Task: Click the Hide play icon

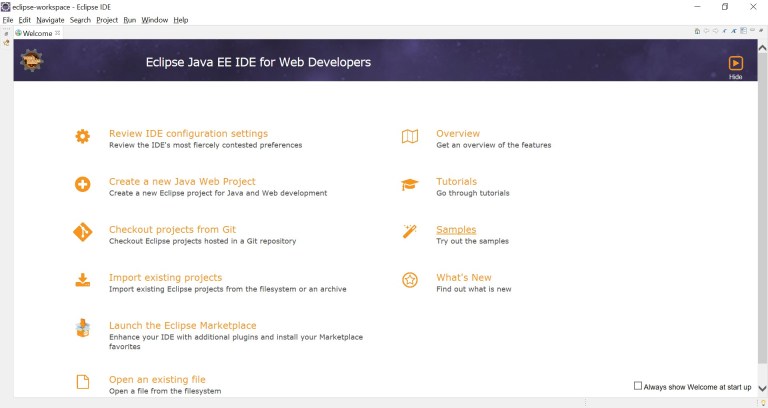Action: [x=735, y=64]
